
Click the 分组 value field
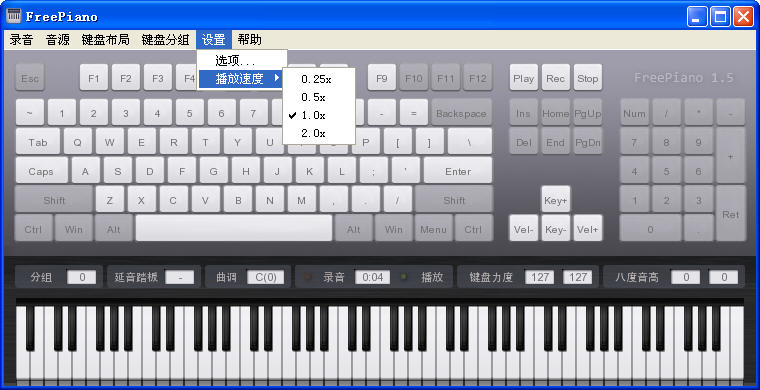[x=81, y=277]
